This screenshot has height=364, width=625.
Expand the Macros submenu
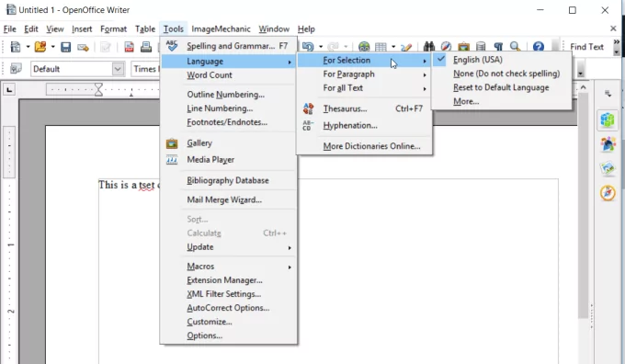click(228, 267)
